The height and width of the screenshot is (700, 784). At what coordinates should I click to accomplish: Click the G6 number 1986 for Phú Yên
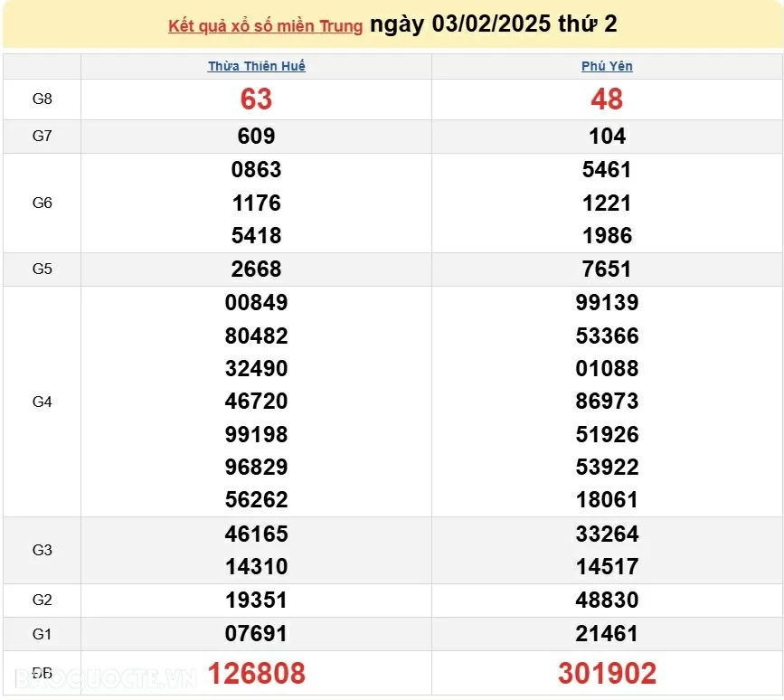coord(608,235)
